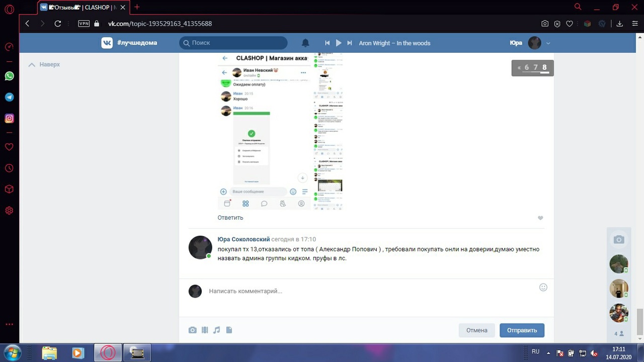Viewport: 644px width, 362px height.
Task: Click the Отмена button
Action: (x=476, y=330)
